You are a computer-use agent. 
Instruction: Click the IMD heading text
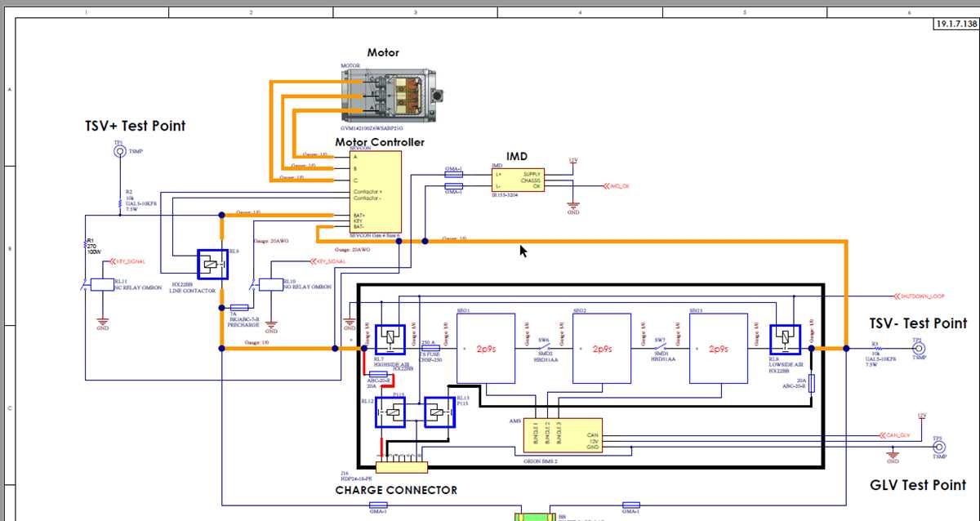(x=517, y=156)
